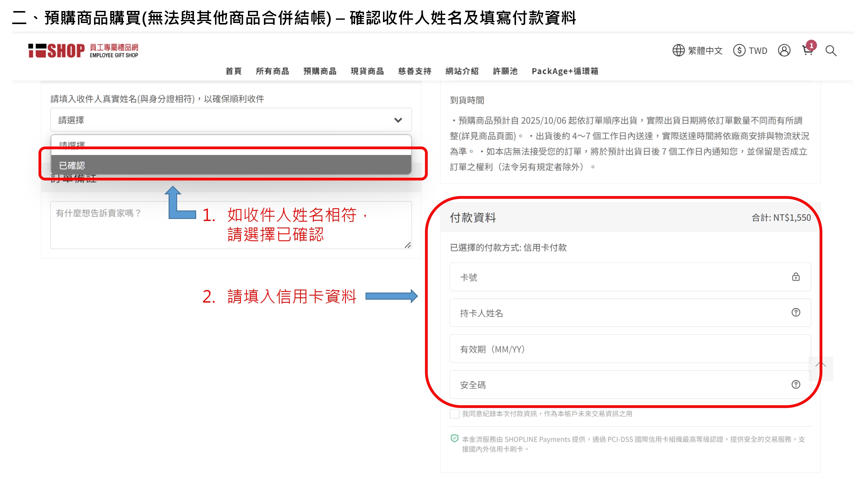Click the TWD currency dollar icon
This screenshot has height=488, width=868.
point(739,51)
